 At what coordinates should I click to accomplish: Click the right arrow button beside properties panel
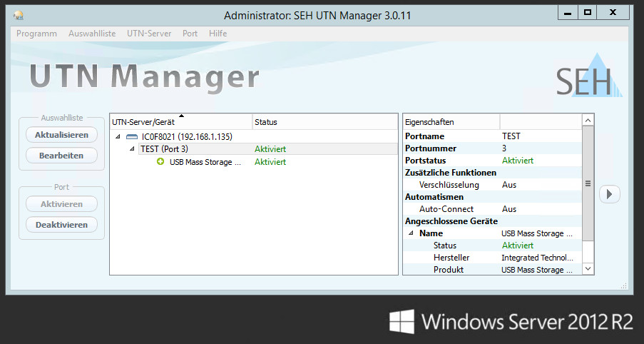coord(610,194)
